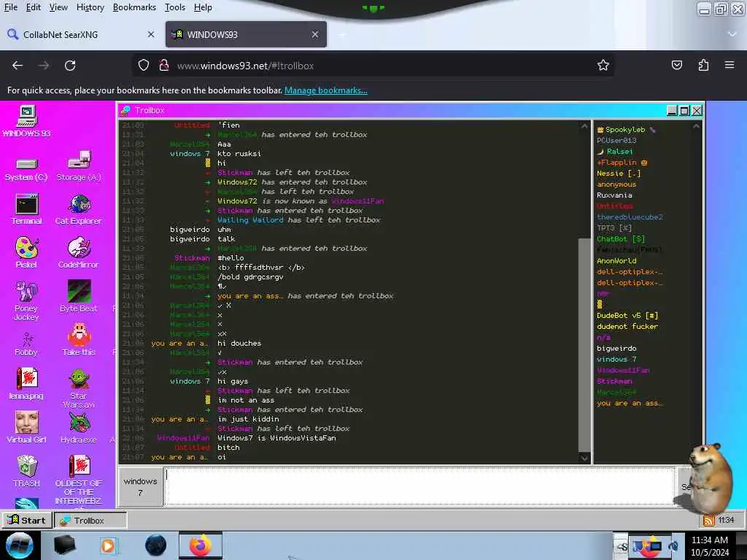
Task: Click the Windows 93 Start button
Action: tap(27, 520)
